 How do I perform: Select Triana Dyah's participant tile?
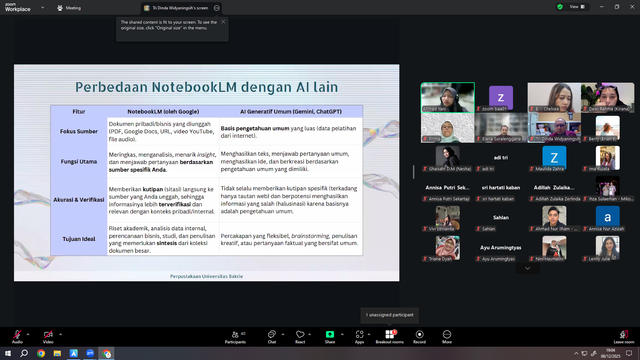(448, 248)
